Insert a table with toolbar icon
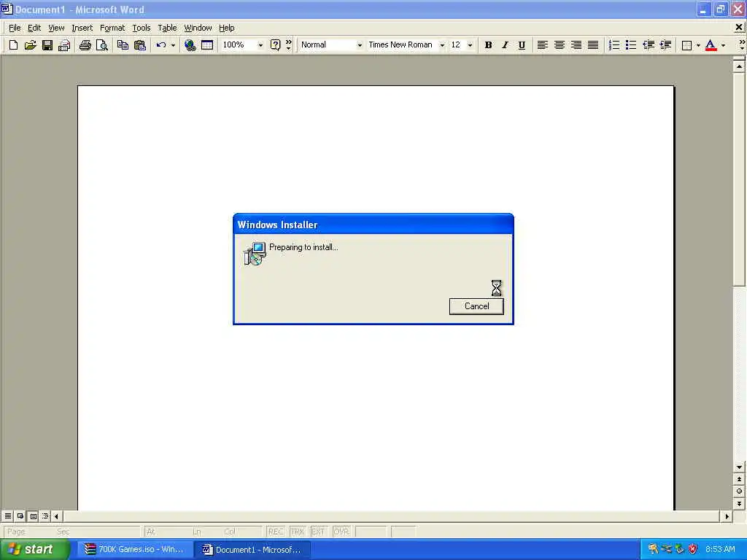 point(207,45)
